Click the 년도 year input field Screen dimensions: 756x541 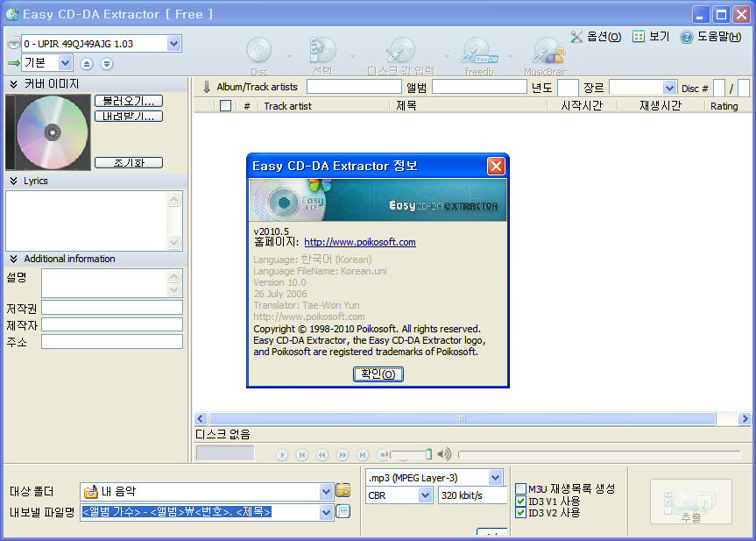click(568, 88)
